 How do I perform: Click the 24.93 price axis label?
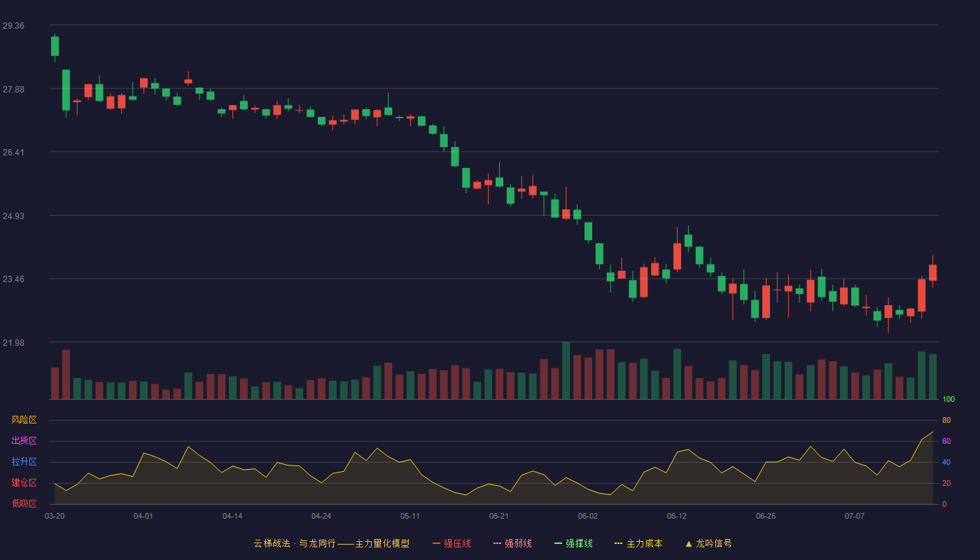coord(13,216)
